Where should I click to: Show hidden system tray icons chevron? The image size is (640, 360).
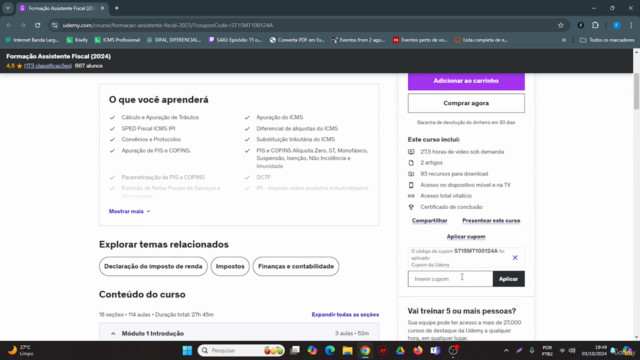(506, 350)
